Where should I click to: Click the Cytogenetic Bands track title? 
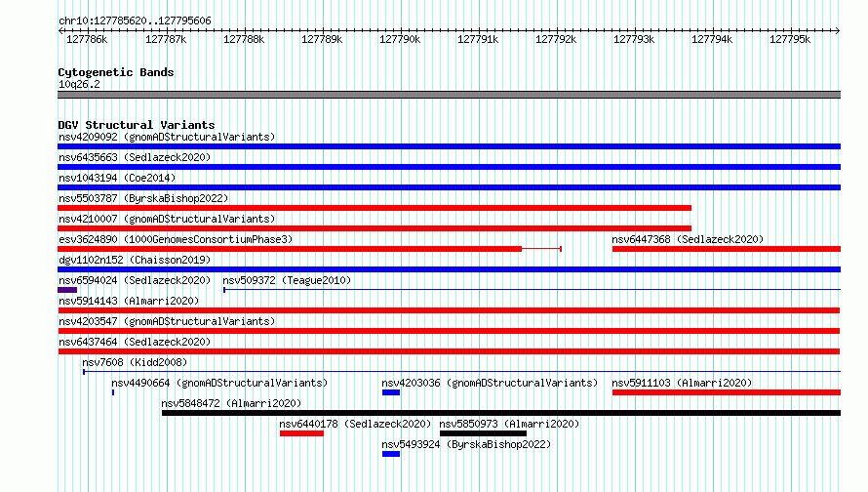pos(116,72)
